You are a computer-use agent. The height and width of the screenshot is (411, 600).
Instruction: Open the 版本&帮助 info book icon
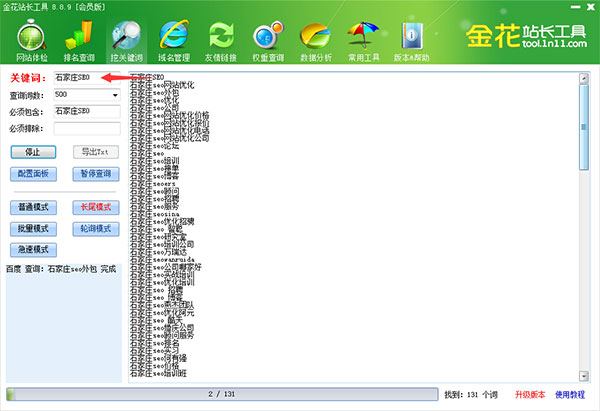coord(412,36)
